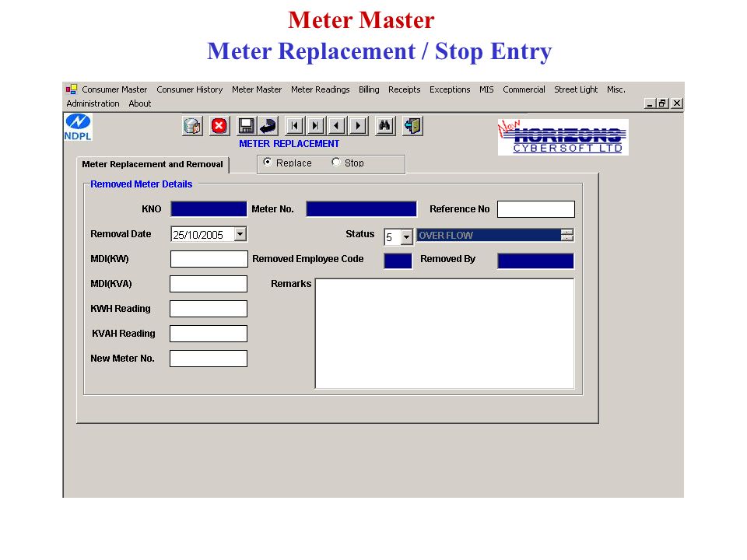The image size is (747, 560).
Task: Click the Removed Meter Details group label
Action: (x=142, y=184)
